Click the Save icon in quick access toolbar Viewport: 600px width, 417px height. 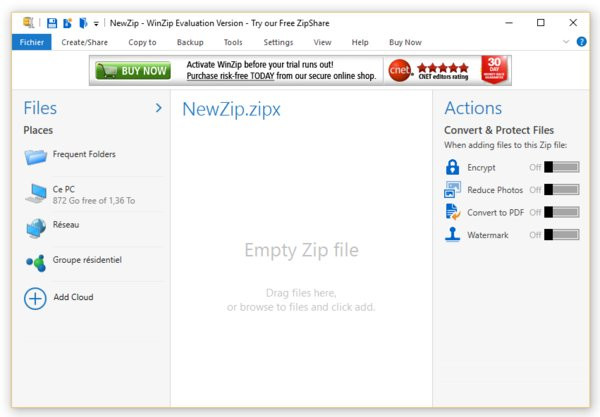click(52, 22)
